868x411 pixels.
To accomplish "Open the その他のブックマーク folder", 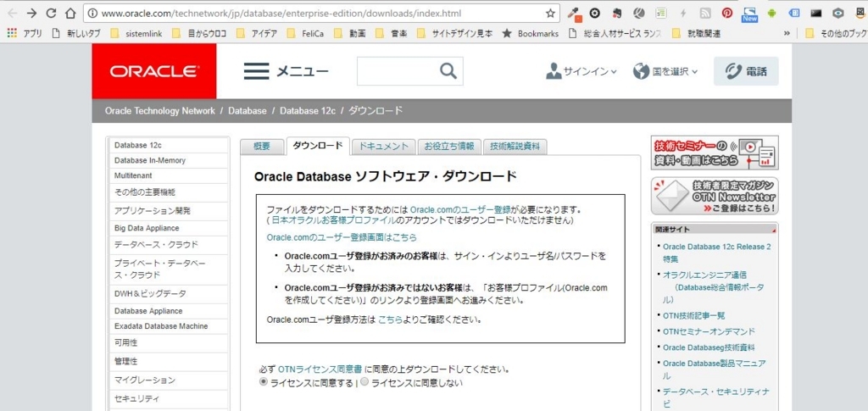I will coord(837,34).
